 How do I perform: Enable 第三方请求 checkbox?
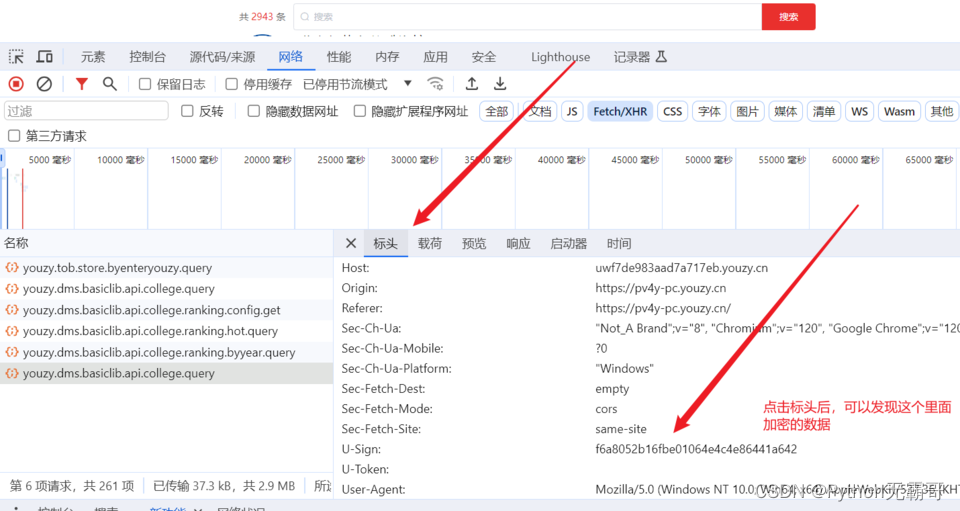[x=13, y=136]
